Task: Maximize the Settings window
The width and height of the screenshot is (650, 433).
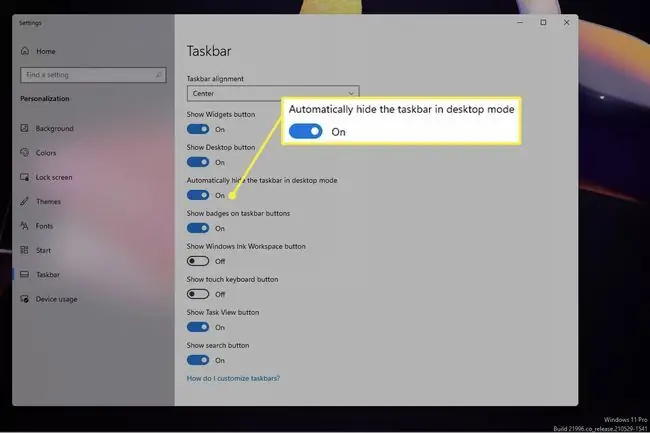Action: [543, 22]
